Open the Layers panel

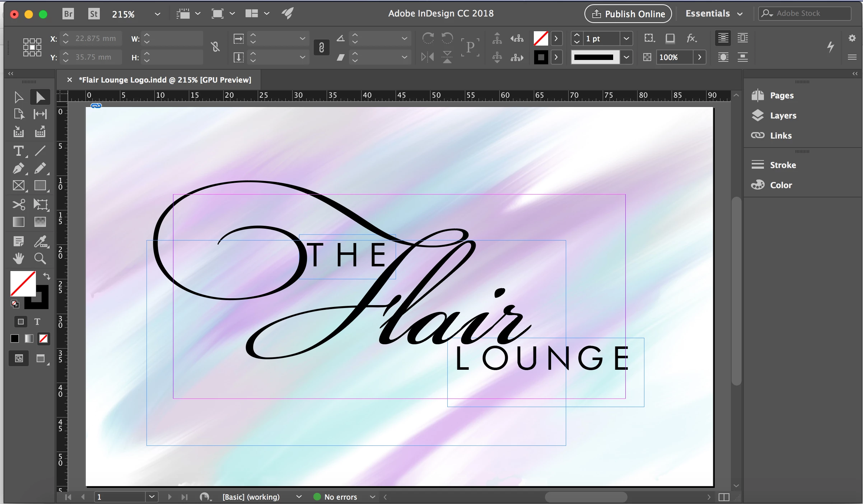coord(783,116)
